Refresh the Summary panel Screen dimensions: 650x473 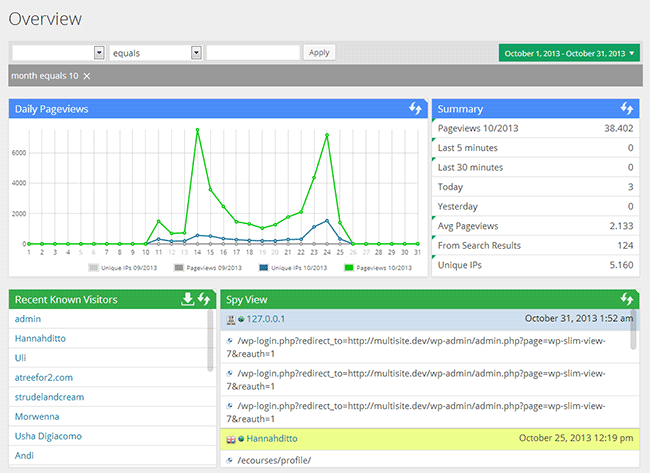coord(627,109)
